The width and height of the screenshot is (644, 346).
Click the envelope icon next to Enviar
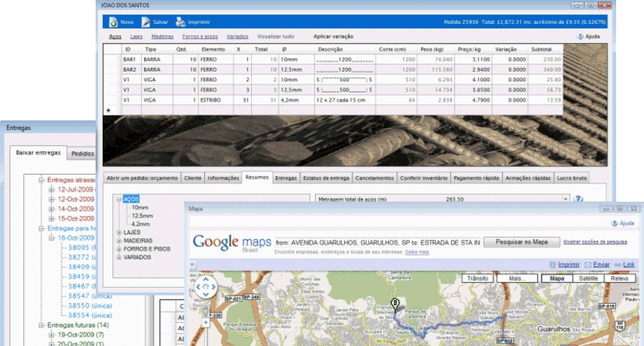pos(587,265)
